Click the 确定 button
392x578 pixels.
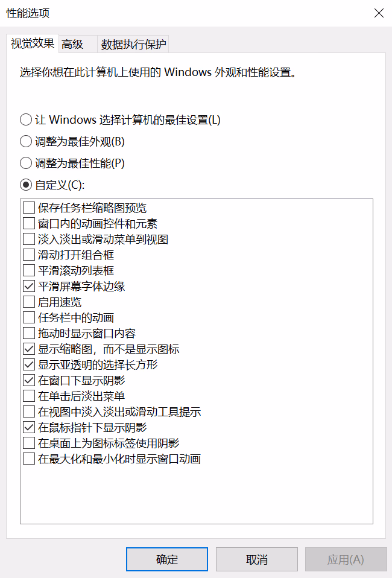[167, 559]
